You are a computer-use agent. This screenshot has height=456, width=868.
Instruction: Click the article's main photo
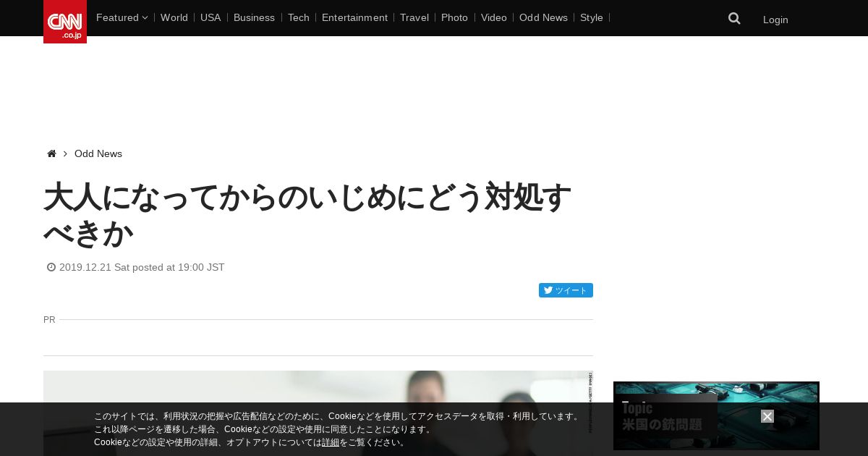[318, 413]
